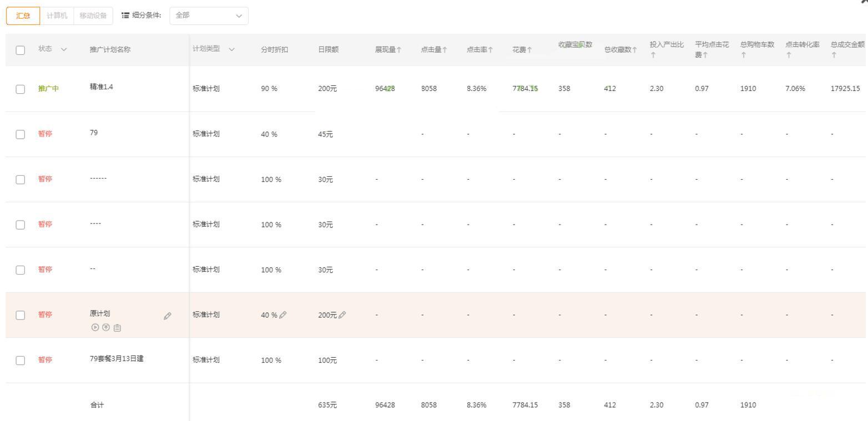This screenshot has width=868, height=421.
Task: Switch to the 移动设备 tab
Action: point(93,16)
